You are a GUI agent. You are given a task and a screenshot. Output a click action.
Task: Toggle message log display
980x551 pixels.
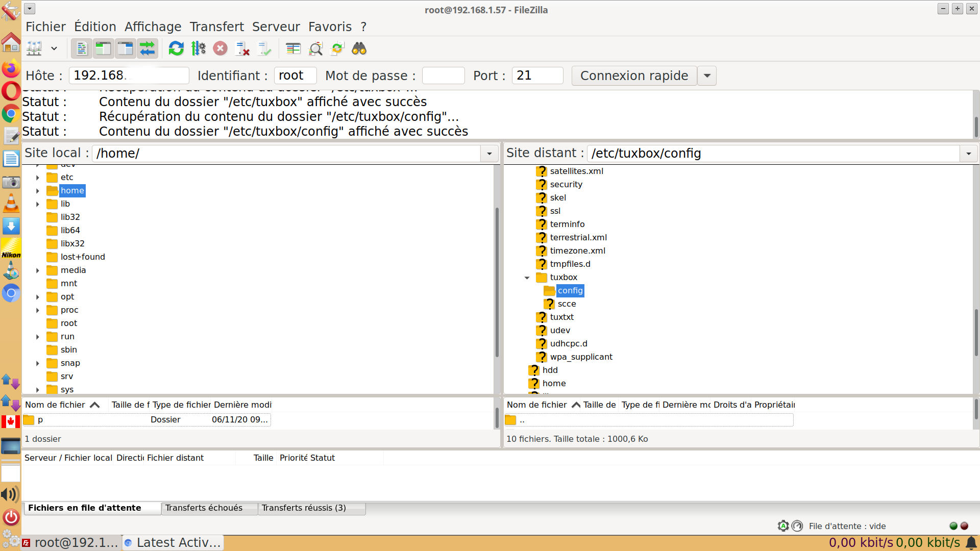coord(82,49)
